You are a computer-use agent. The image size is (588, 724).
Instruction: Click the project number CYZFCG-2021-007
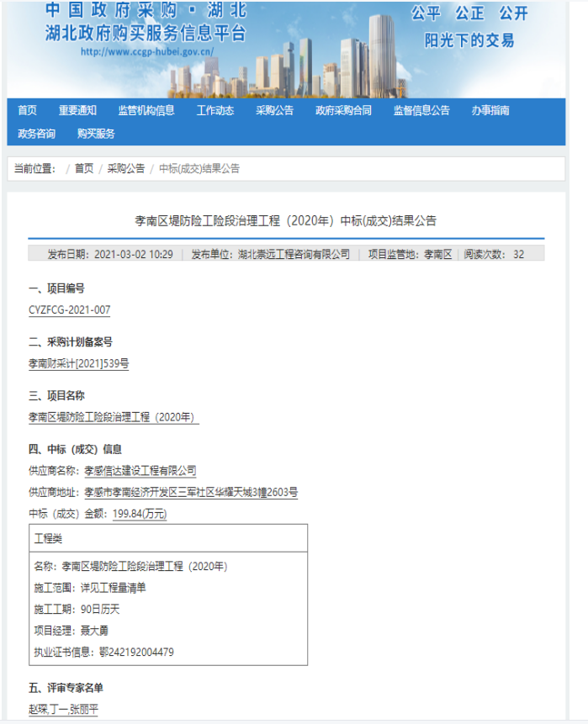coord(69,310)
